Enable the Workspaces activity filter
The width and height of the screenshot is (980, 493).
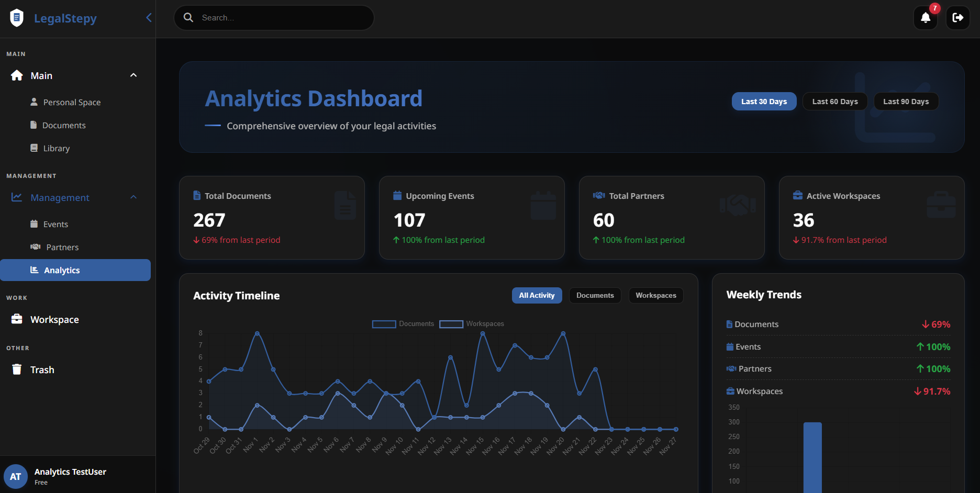coord(655,295)
